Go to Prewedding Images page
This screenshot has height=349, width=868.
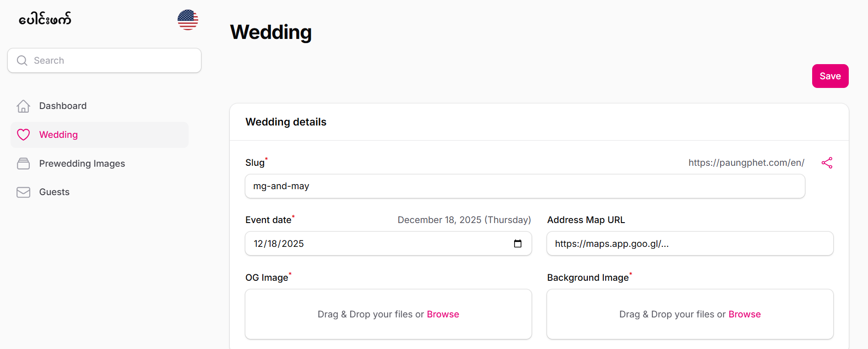[x=82, y=164]
